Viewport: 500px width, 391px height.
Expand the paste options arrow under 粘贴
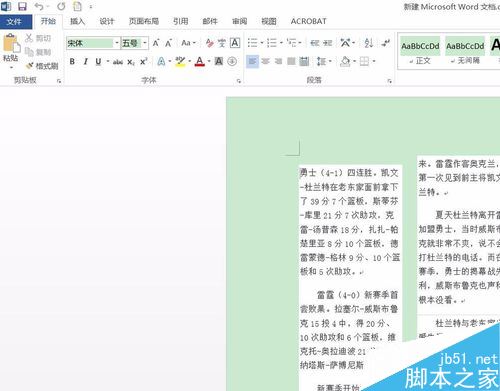(x=11, y=68)
